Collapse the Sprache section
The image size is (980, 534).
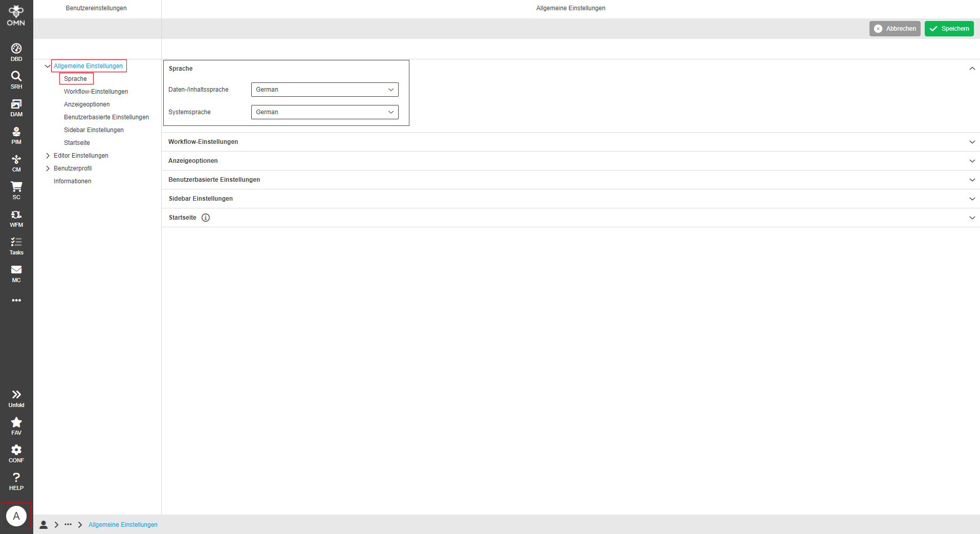point(972,68)
